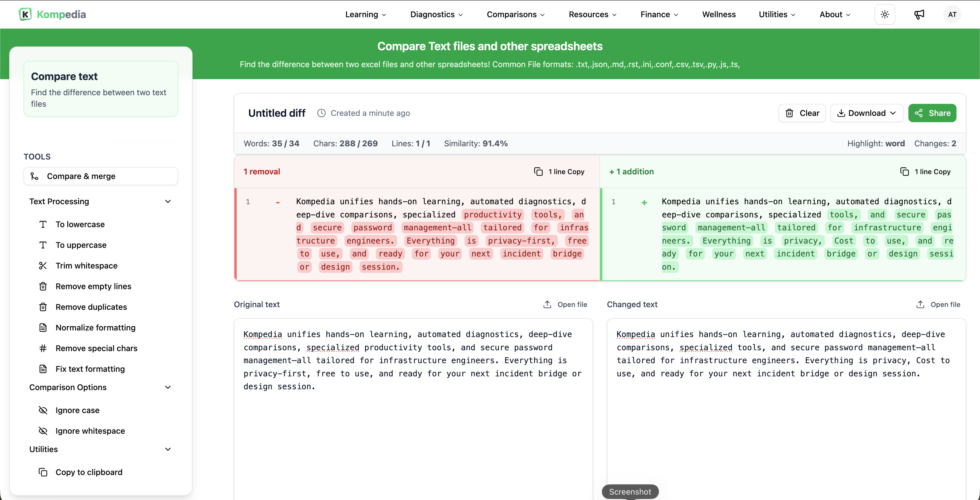Toggle the Ignore case option

pos(77,410)
